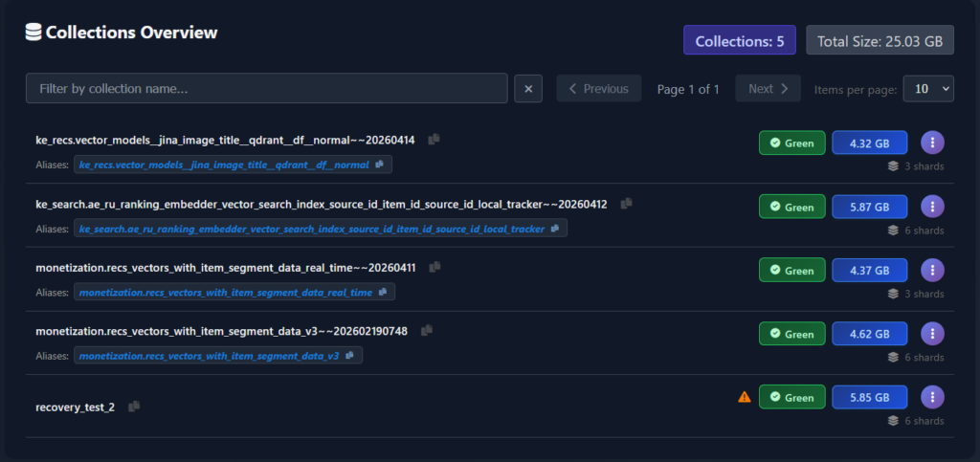Open the three-dot menu for recovery_test_2
Image resolution: width=980 pixels, height=462 pixels.
click(932, 397)
